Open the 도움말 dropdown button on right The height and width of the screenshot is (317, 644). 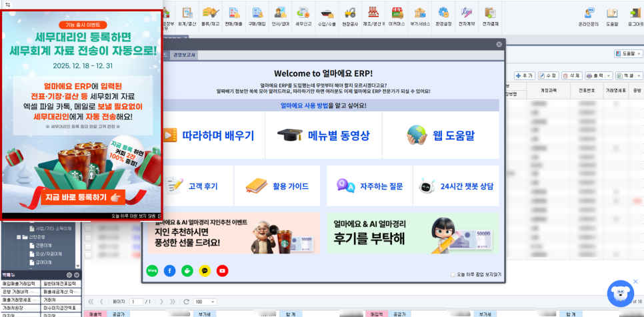point(629,53)
